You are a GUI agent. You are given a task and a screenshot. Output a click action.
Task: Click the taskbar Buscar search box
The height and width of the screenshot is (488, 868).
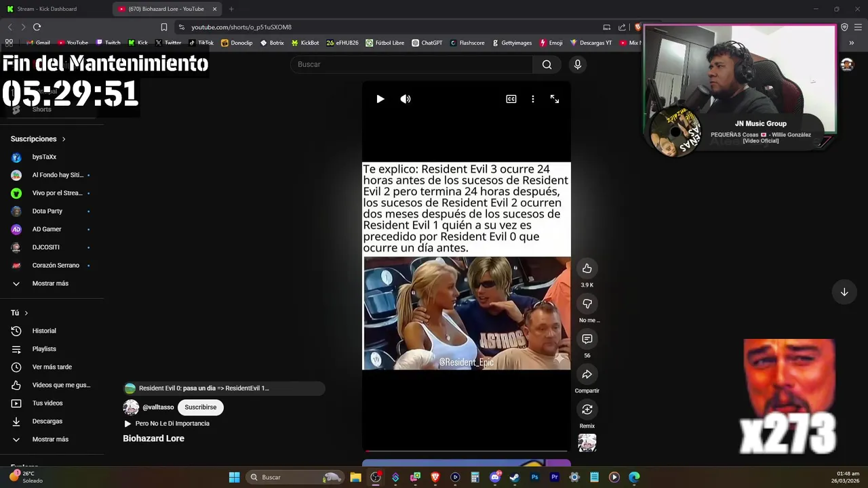295,477
